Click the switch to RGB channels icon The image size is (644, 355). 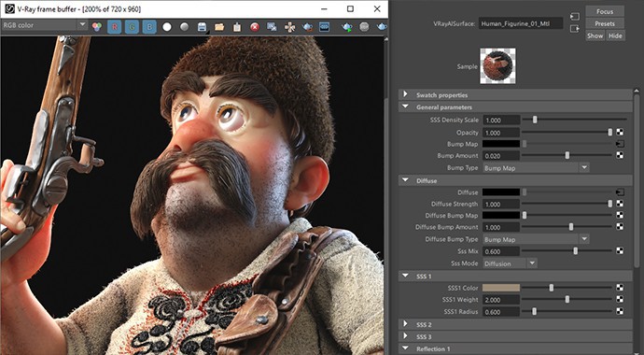click(x=96, y=27)
